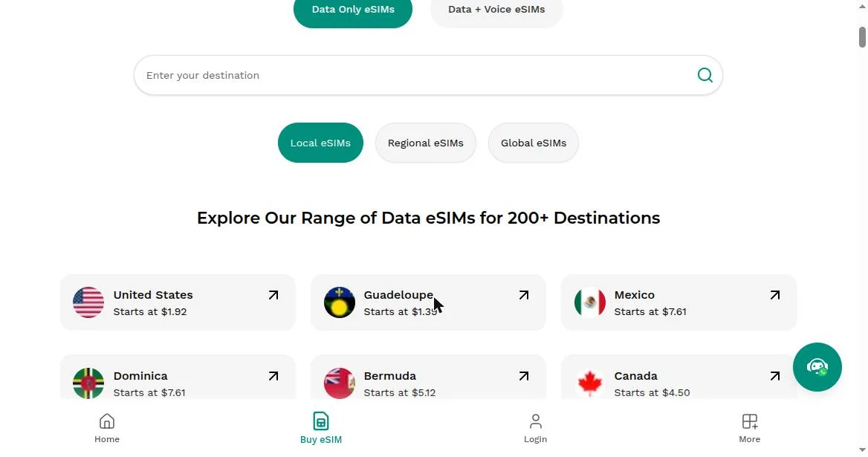This screenshot has width=868, height=457.
Task: Click the Guadeloupe flag icon
Action: (x=340, y=302)
